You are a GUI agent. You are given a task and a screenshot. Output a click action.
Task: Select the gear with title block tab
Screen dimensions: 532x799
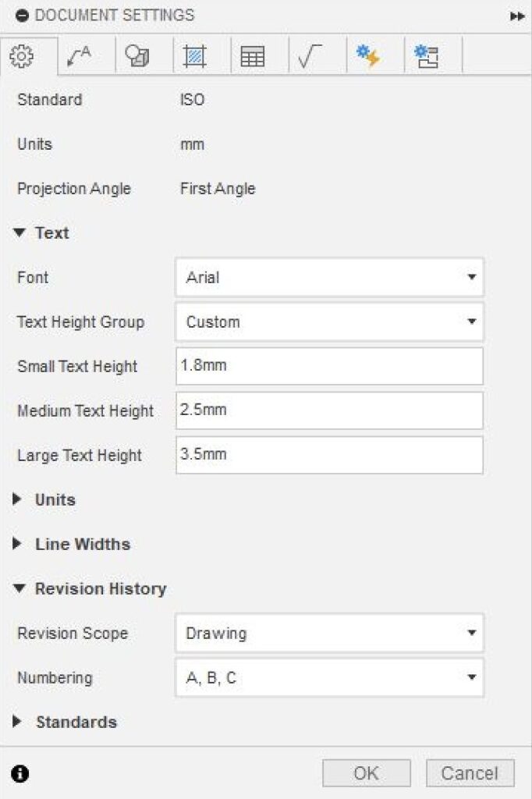tap(426, 56)
